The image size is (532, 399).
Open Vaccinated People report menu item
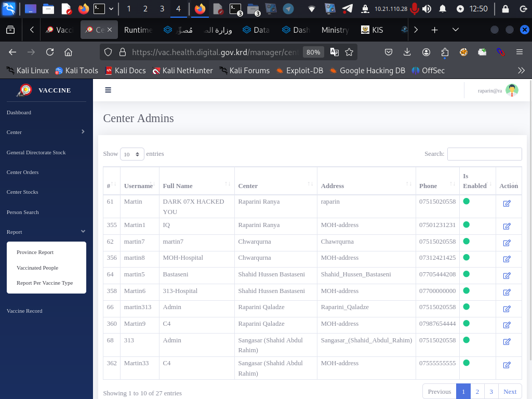click(x=37, y=268)
